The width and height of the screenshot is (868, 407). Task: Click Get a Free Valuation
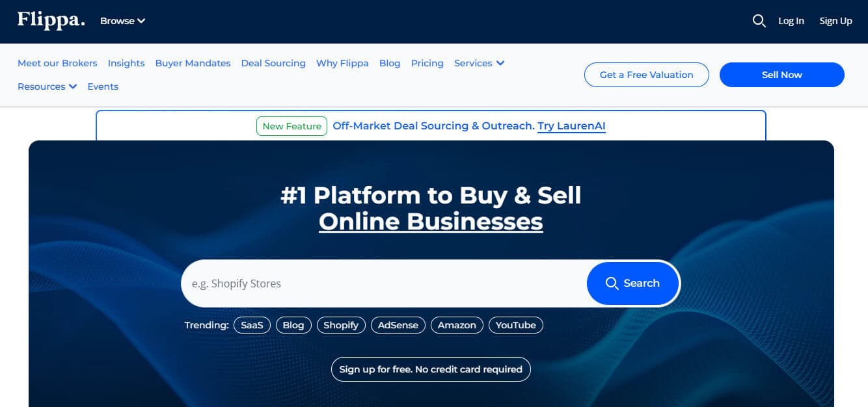[646, 75]
